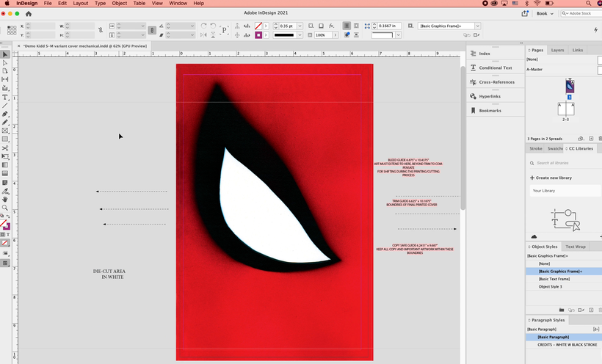Click the Share document icon

click(x=525, y=13)
